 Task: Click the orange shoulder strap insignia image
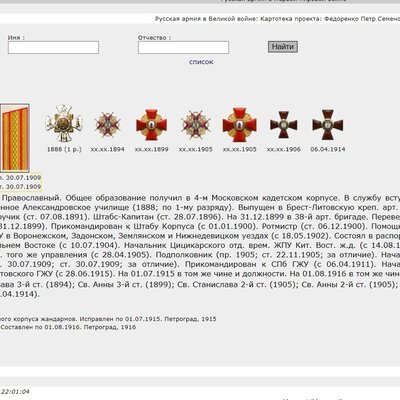pyautogui.click(x=15, y=138)
